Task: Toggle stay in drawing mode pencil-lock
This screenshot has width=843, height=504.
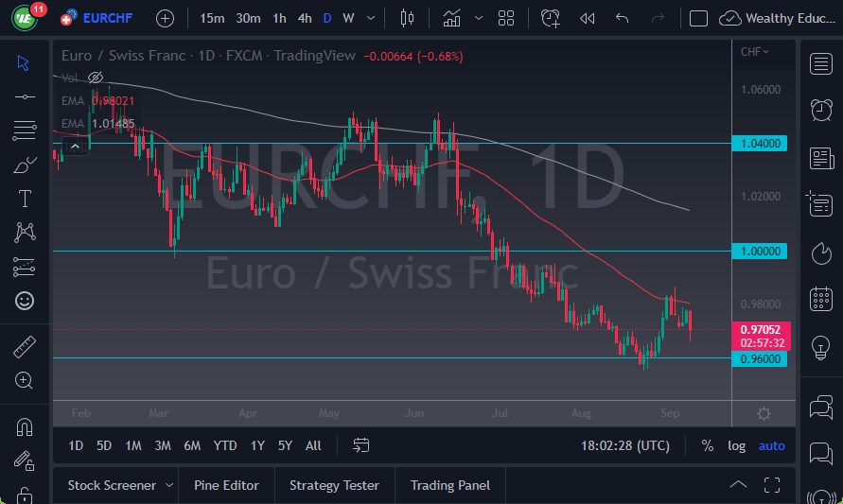Action: (x=25, y=461)
